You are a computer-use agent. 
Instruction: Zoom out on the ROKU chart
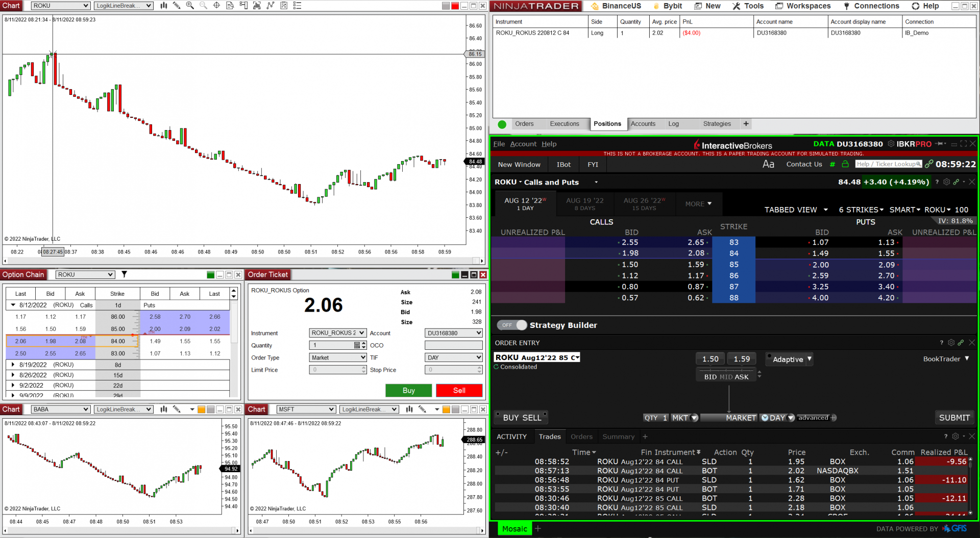(x=203, y=6)
